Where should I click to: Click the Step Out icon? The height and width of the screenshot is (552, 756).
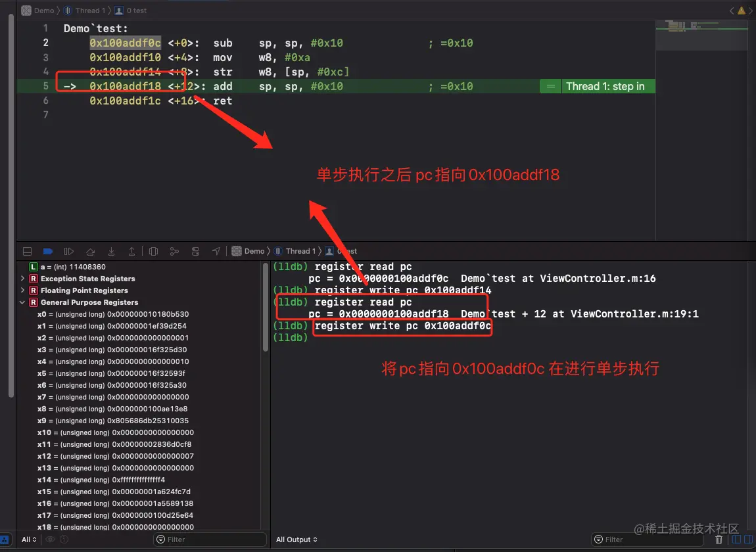(131, 251)
